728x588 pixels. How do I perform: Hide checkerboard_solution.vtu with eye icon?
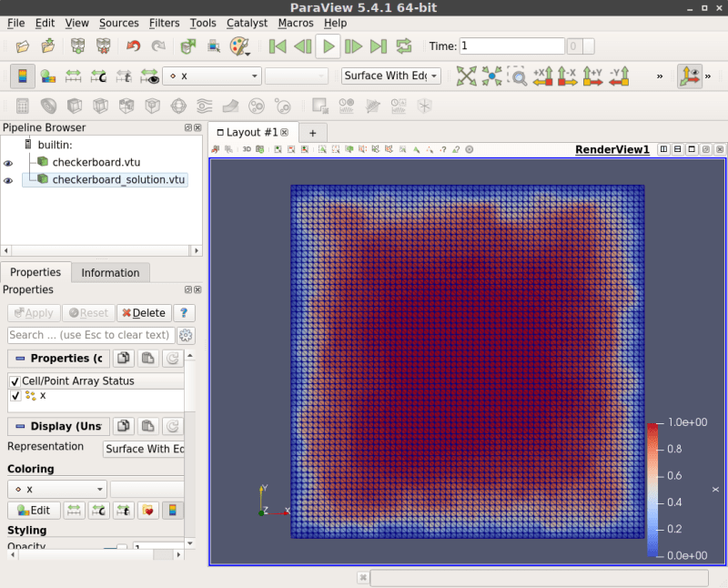(x=8, y=180)
